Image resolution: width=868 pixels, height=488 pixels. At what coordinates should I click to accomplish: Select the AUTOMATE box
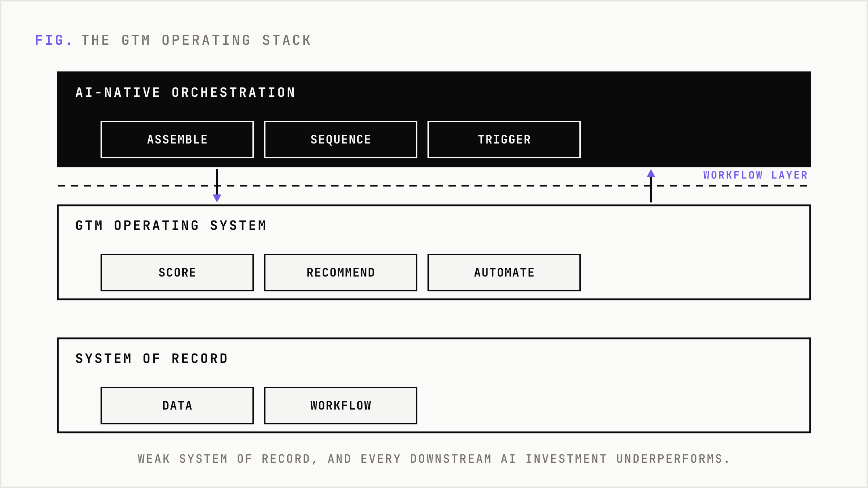[x=504, y=273]
